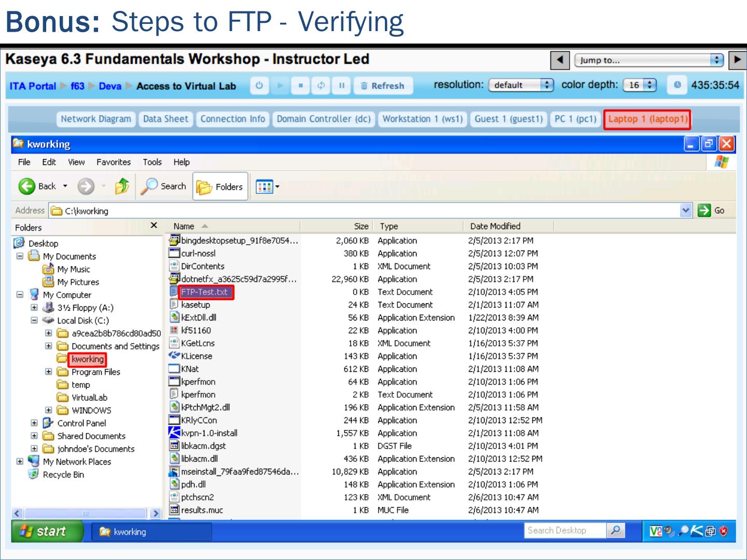Expand the Program Files folder node

click(x=49, y=372)
